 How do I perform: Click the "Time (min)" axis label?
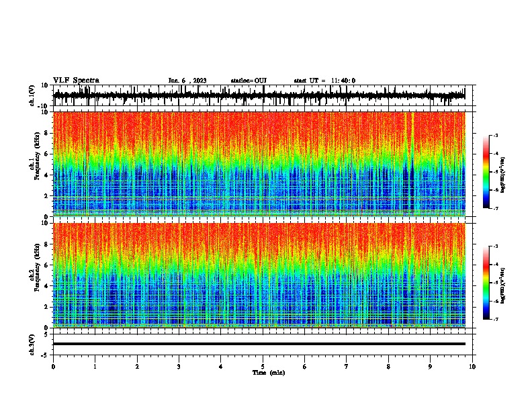tap(269, 373)
